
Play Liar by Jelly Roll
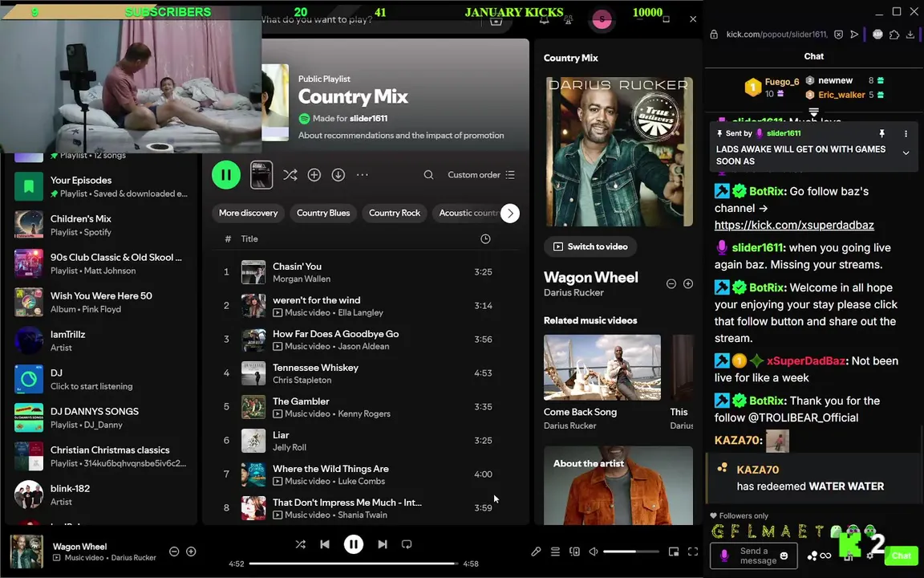click(x=366, y=441)
